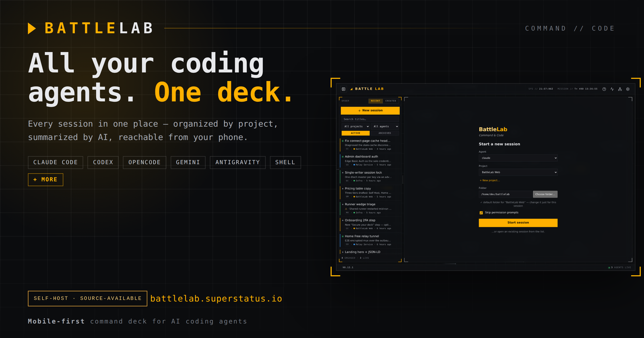Open the Single-writer session lock session

pyautogui.click(x=370, y=177)
